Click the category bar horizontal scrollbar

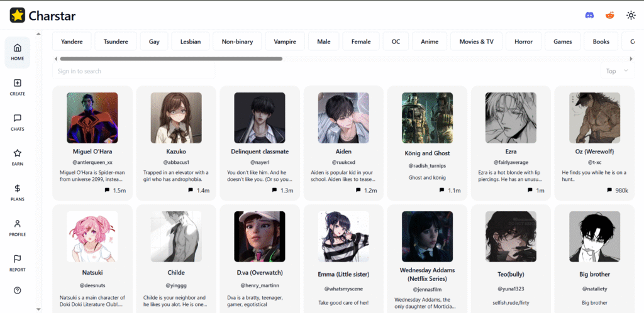click(x=171, y=58)
